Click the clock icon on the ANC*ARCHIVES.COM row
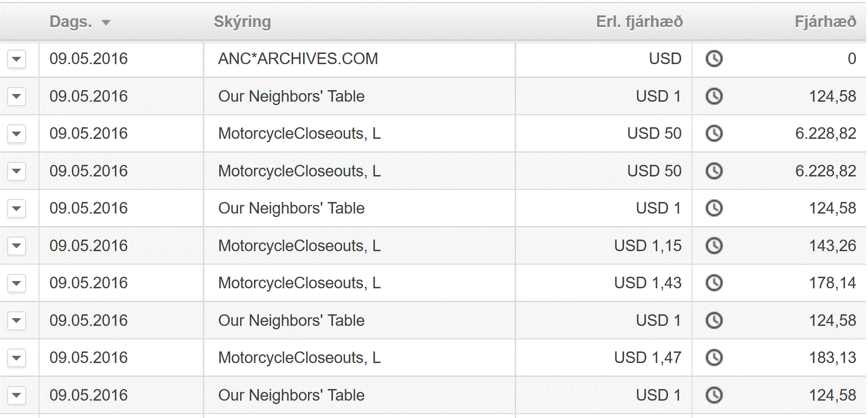This screenshot has height=418, width=868. pyautogui.click(x=714, y=59)
